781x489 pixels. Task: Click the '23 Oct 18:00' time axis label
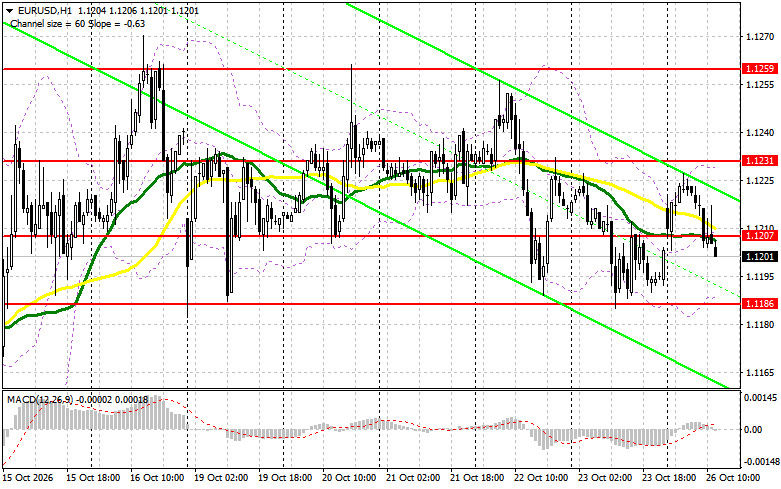pyautogui.click(x=669, y=478)
